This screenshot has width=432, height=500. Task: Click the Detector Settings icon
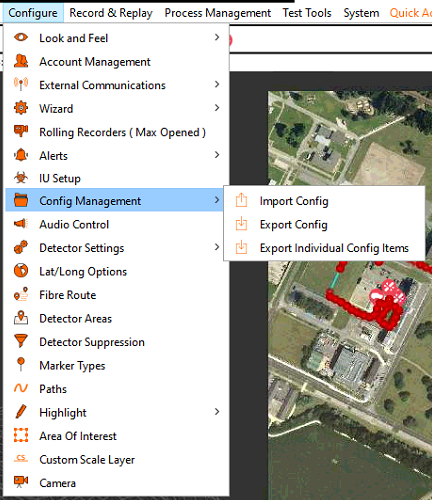click(21, 247)
